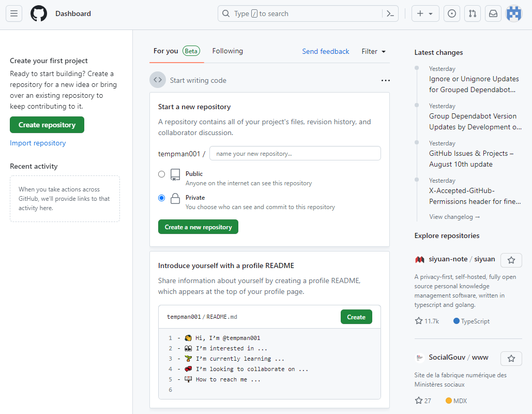Open the hamburger navigation menu

(14, 13)
